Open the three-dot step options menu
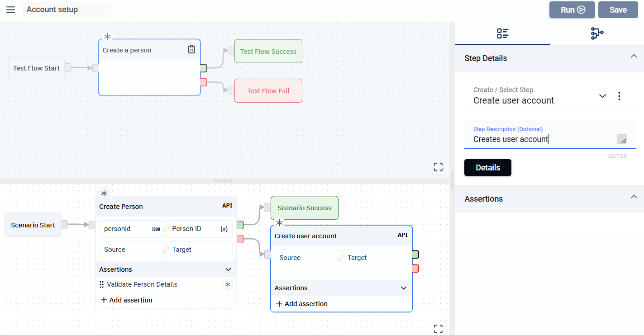Screen dimensions: 644x335 pos(619,96)
